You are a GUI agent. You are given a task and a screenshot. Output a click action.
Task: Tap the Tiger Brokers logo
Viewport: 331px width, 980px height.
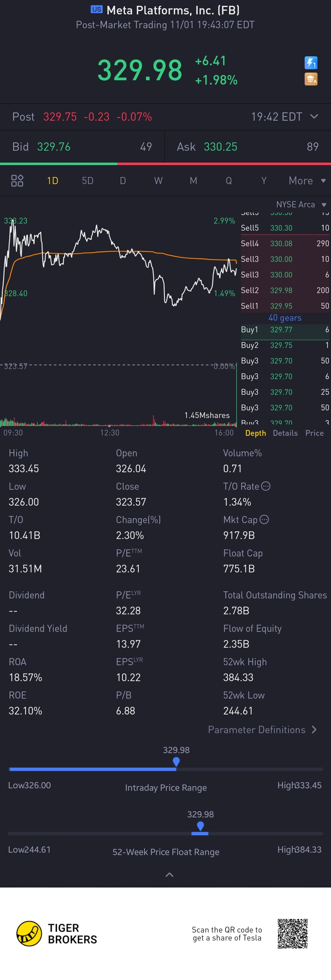pyautogui.click(x=56, y=933)
